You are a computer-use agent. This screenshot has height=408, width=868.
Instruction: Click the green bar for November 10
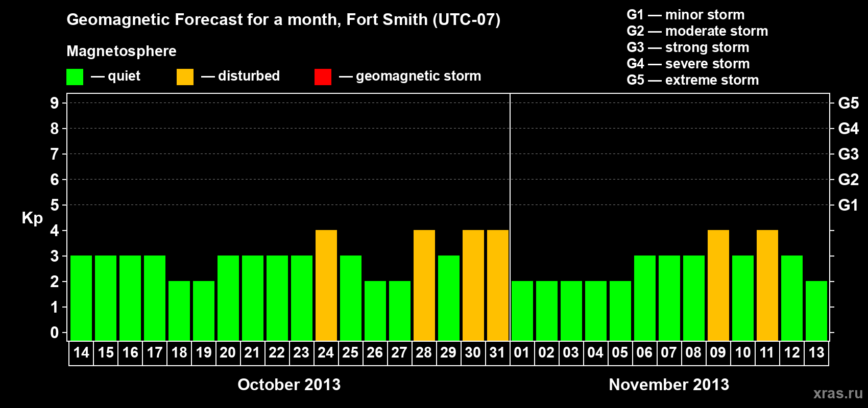[x=743, y=298]
